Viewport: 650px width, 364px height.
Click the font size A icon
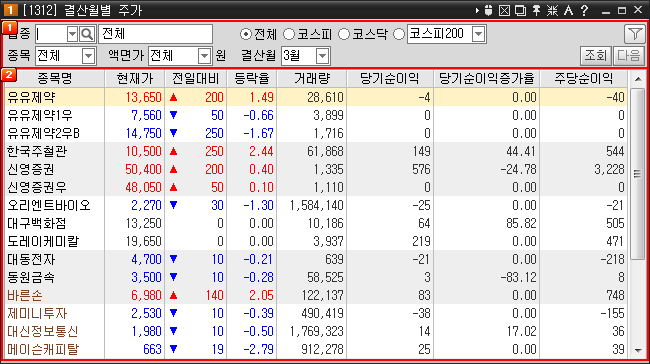[568, 10]
